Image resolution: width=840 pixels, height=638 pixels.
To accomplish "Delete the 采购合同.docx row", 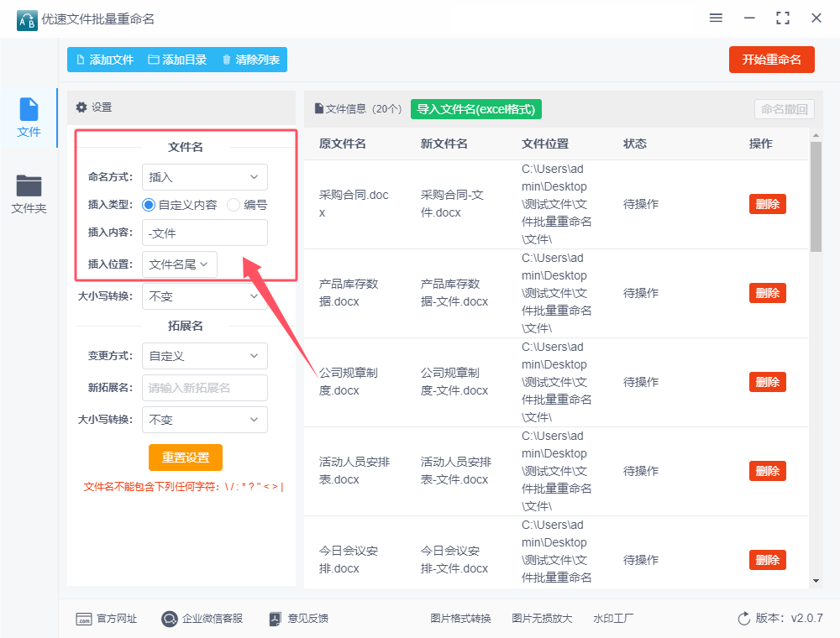I will pyautogui.click(x=767, y=204).
